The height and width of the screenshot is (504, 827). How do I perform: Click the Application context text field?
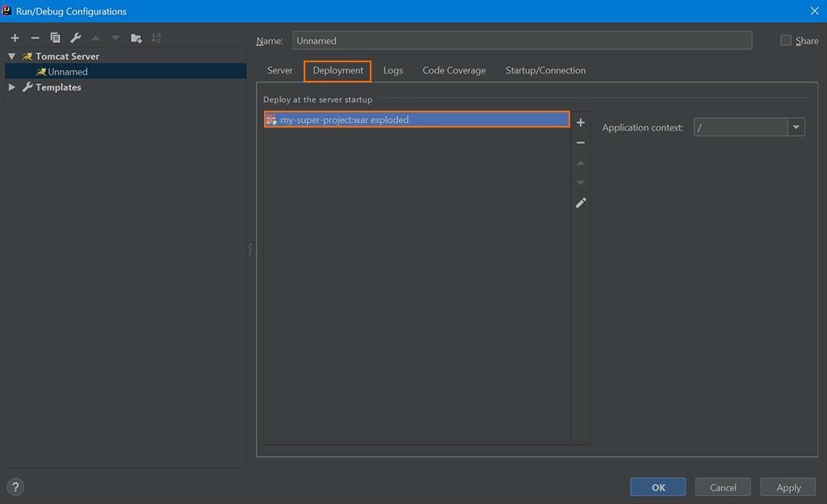(x=741, y=127)
